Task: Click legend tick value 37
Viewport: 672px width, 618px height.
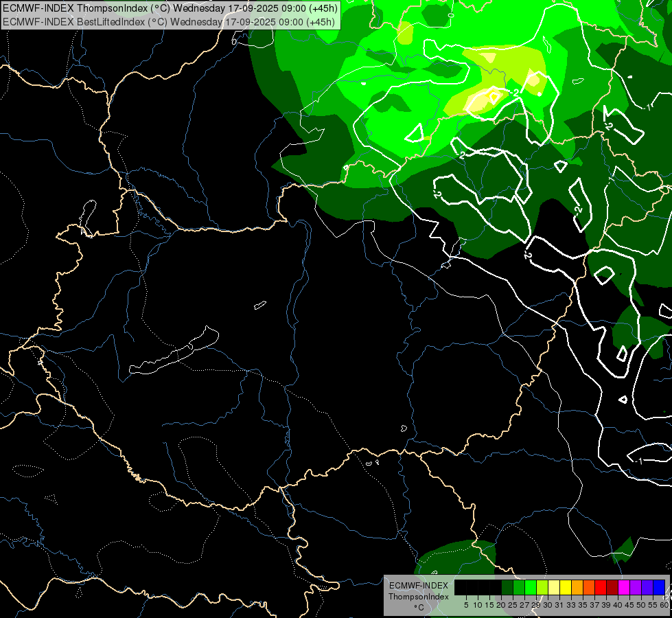Action: tap(594, 605)
